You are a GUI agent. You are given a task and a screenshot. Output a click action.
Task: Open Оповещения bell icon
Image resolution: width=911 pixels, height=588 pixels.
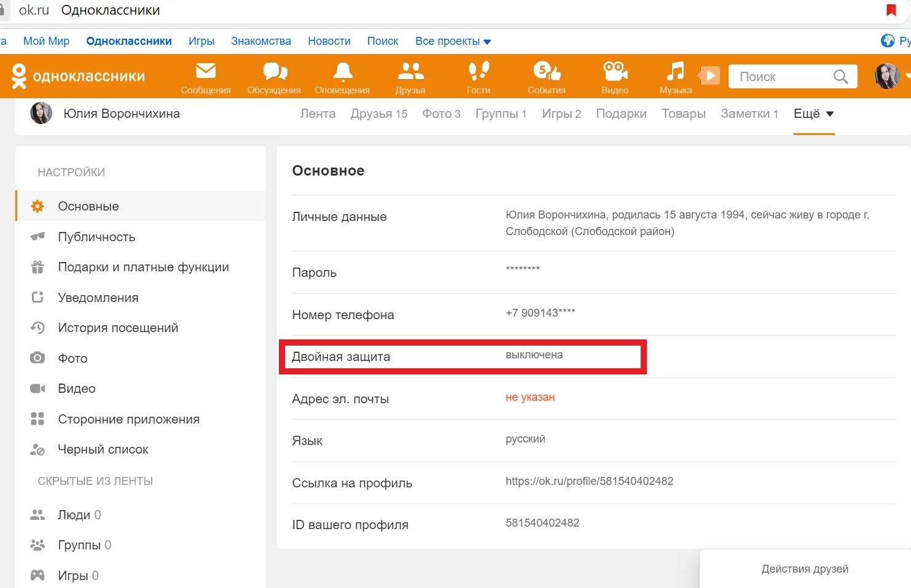[x=343, y=72]
